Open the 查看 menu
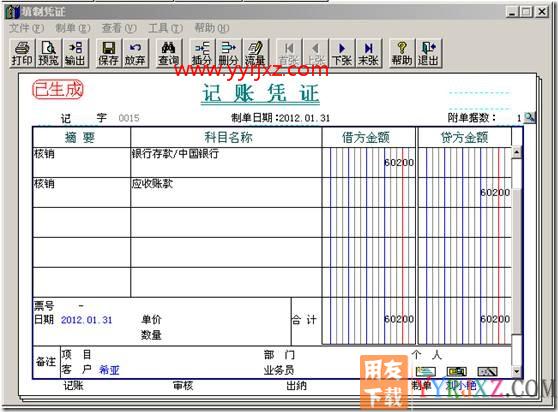Image resolution: width=558 pixels, height=412 pixels. click(x=119, y=28)
